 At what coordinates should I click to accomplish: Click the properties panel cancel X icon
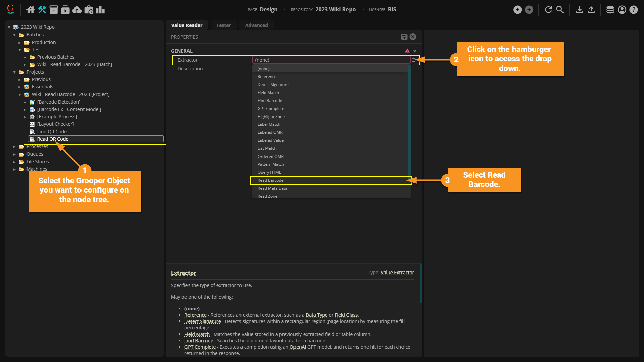click(x=413, y=37)
